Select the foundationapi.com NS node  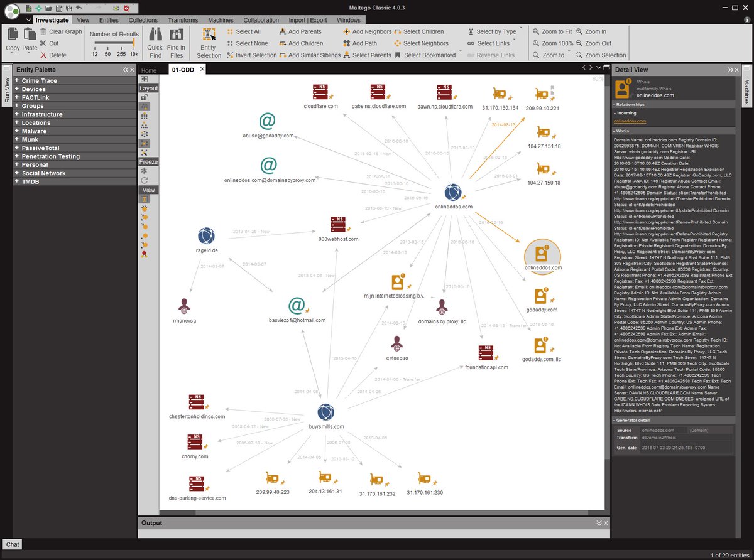click(486, 353)
